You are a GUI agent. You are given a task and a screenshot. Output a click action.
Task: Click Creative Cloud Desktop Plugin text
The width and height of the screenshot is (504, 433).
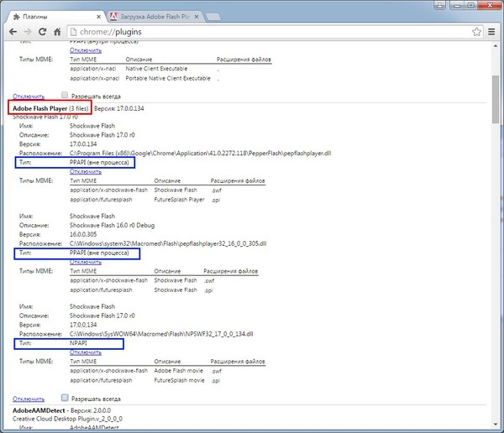pyautogui.click(x=67, y=419)
